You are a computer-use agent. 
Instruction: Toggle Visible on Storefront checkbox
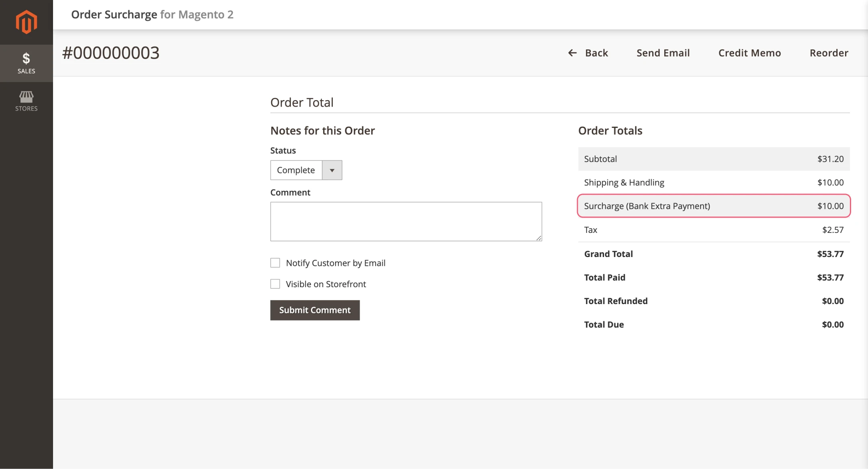tap(275, 284)
